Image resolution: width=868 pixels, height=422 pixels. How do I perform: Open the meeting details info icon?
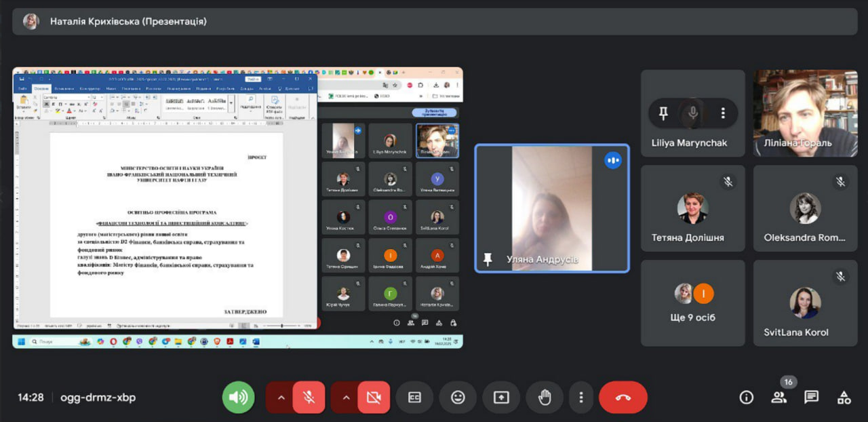[747, 398]
